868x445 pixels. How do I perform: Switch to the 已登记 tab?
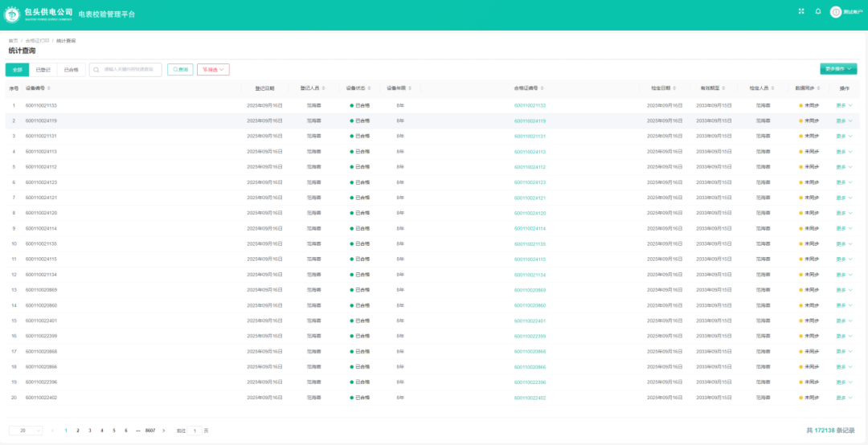pyautogui.click(x=43, y=70)
